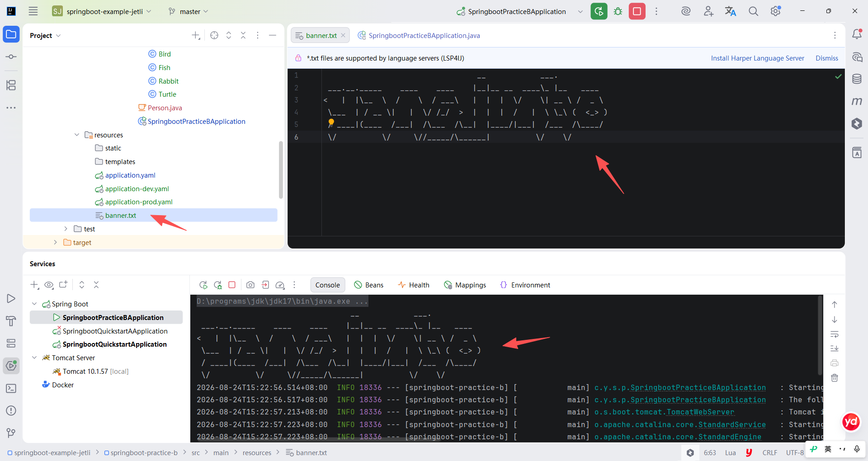
Task: Switch to SpringbootPracticeBApplication.java editor tab
Action: 419,35
